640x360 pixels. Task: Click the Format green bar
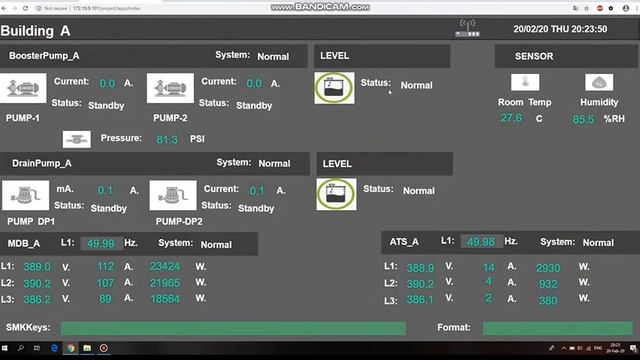pyautogui.click(x=558, y=328)
